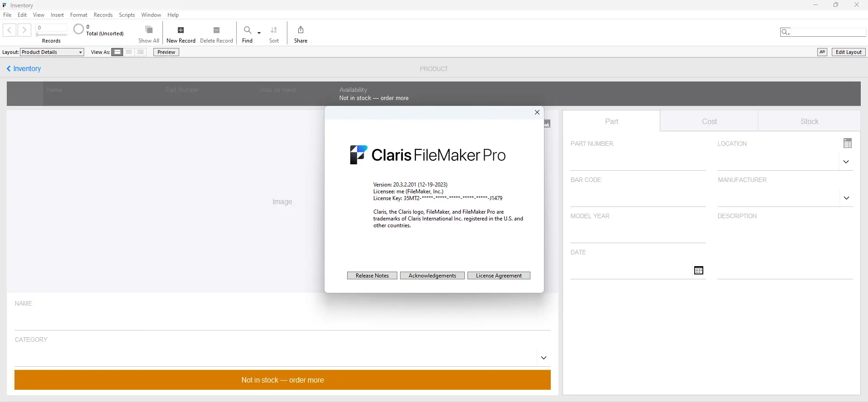Click the DATE field

pyautogui.click(x=631, y=270)
